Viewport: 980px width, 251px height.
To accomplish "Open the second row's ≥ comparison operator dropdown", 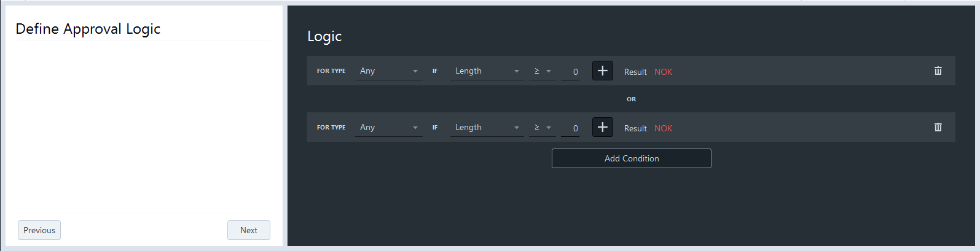I will [x=542, y=128].
